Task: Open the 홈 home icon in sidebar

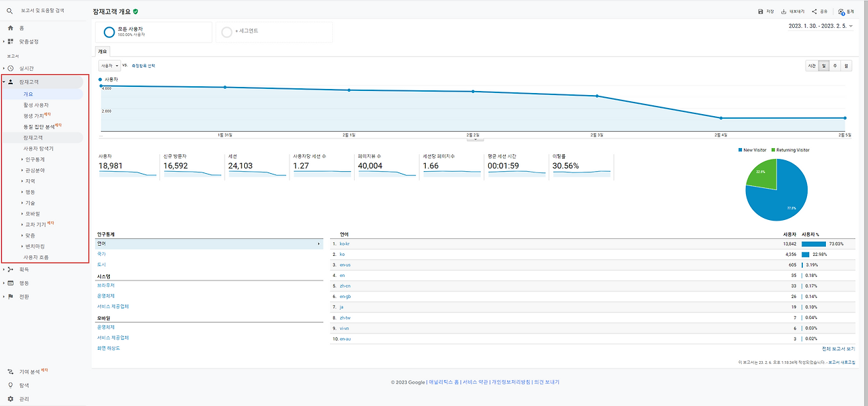Action: [10, 28]
